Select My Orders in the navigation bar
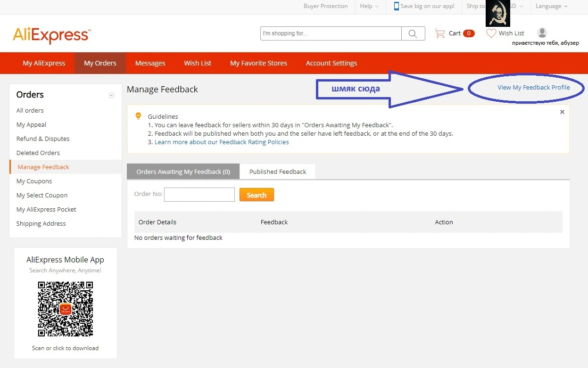 click(x=100, y=63)
